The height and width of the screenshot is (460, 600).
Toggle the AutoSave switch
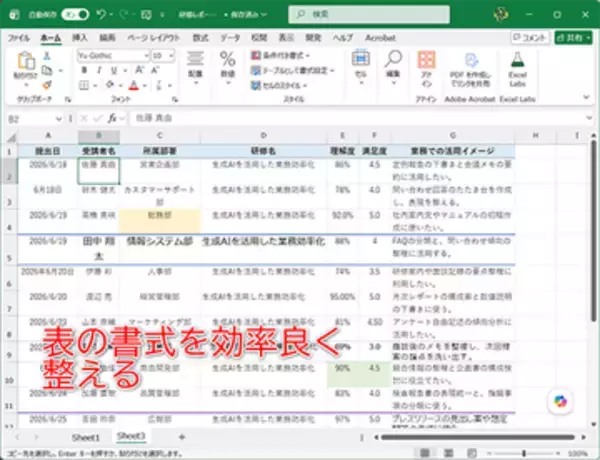(x=75, y=15)
